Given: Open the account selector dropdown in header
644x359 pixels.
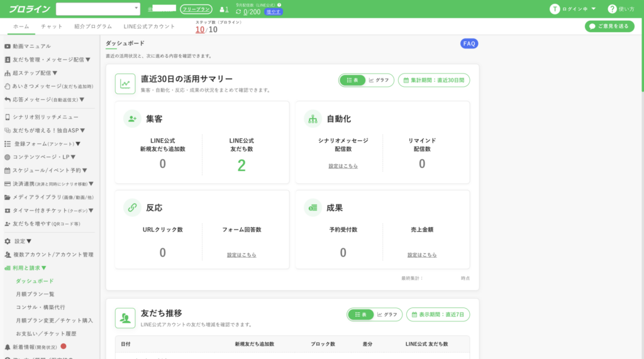Looking at the screenshot, I should point(97,9).
